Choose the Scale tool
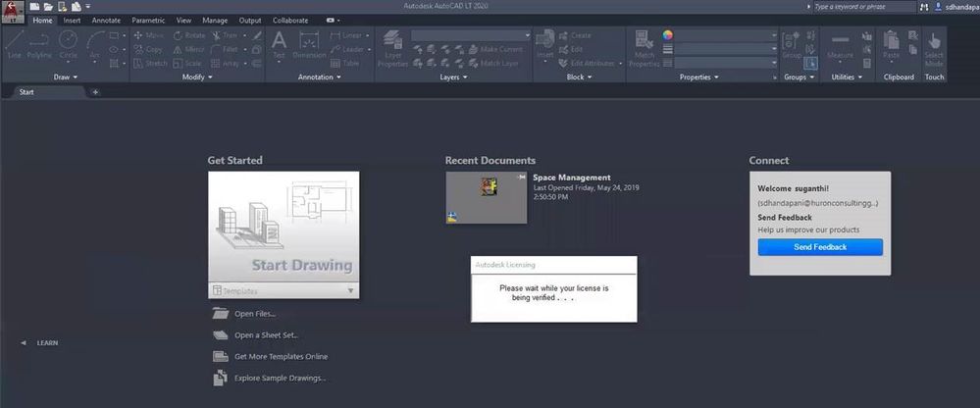The image size is (980, 408). tap(187, 63)
